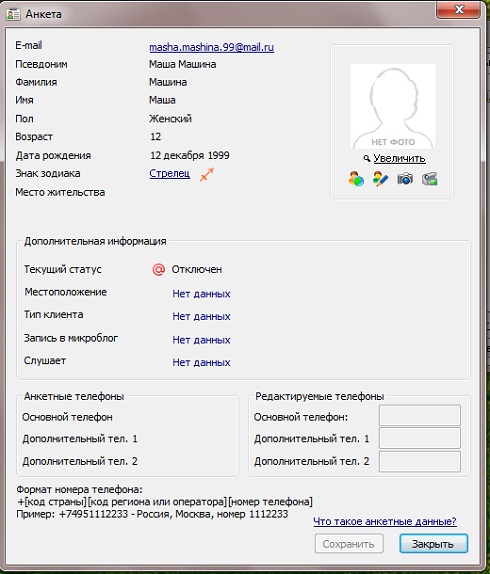
Task: Click the Sagittarius arrow symbol icon
Action: click(x=207, y=174)
